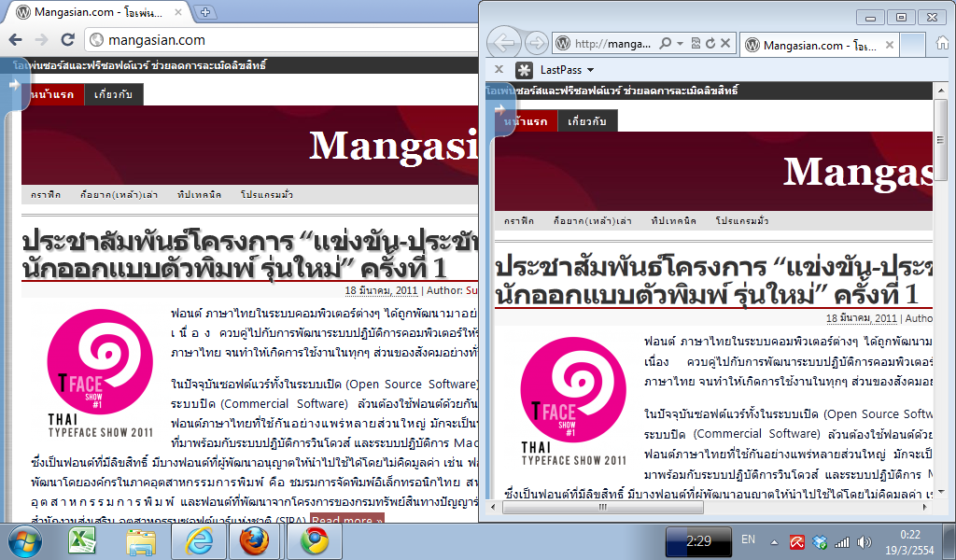Click the Home icon in Internet Explorer
This screenshot has width=956, height=560.
943,43
